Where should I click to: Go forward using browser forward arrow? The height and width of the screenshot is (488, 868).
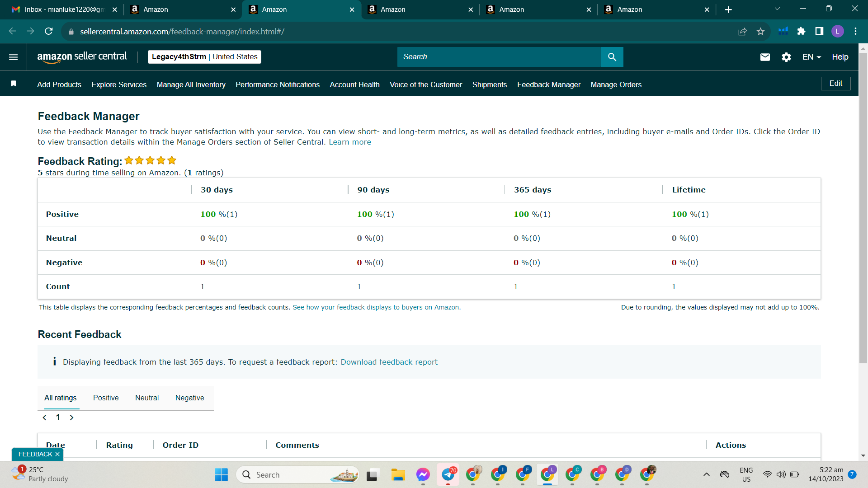pos(31,31)
